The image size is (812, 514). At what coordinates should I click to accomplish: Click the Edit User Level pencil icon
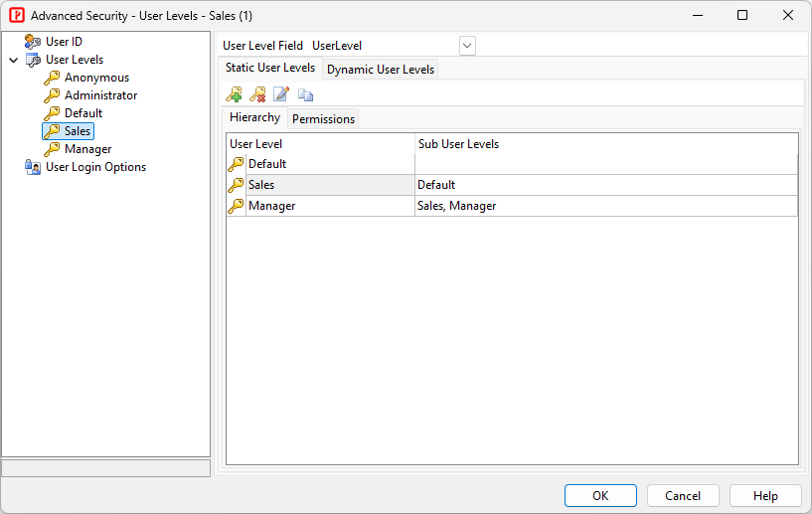(281, 94)
